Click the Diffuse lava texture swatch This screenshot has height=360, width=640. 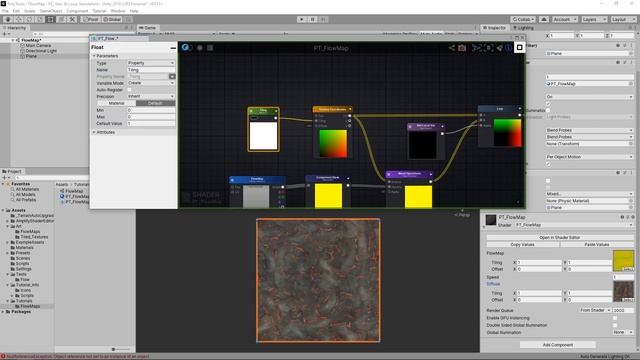(623, 291)
